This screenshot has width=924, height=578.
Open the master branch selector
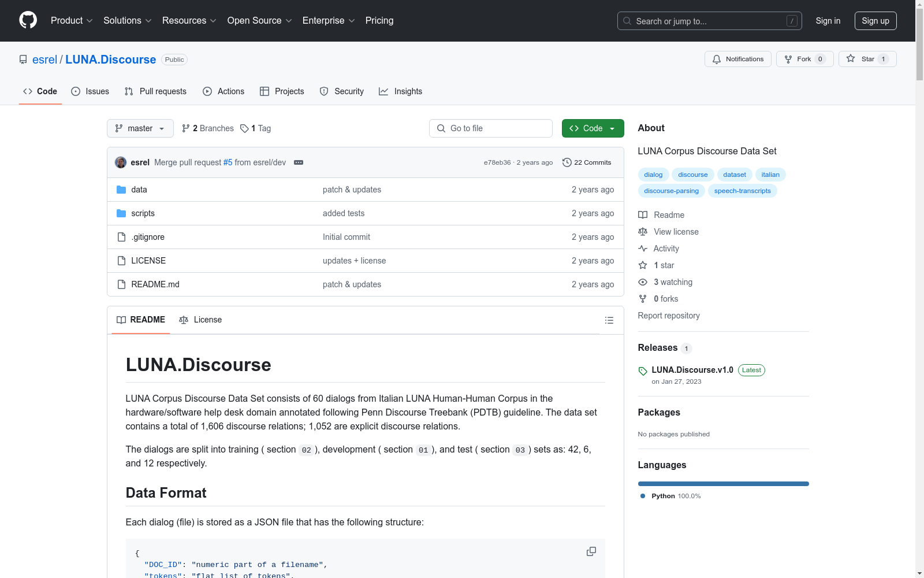coord(140,128)
